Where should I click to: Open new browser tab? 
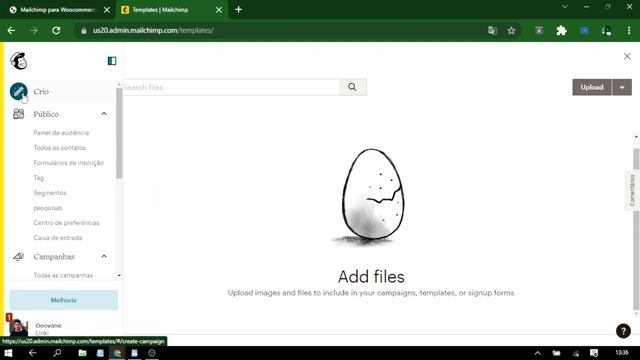[238, 9]
